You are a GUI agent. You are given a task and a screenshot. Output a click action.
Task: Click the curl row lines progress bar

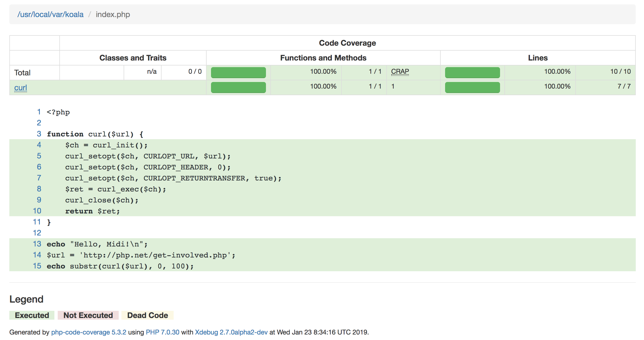[472, 87]
